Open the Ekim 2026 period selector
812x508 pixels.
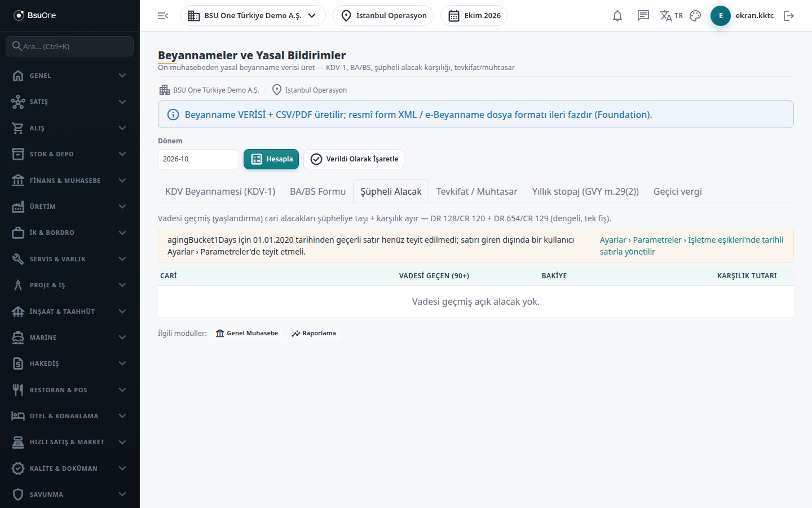point(474,16)
